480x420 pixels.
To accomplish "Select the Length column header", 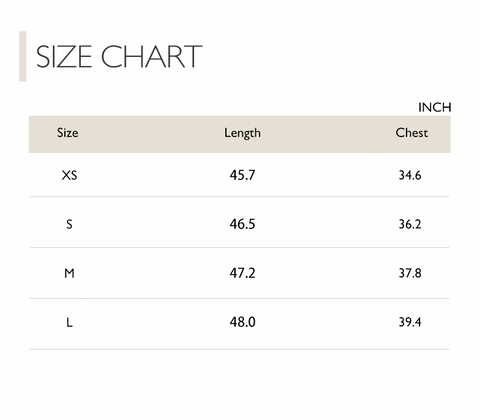I will (x=242, y=133).
